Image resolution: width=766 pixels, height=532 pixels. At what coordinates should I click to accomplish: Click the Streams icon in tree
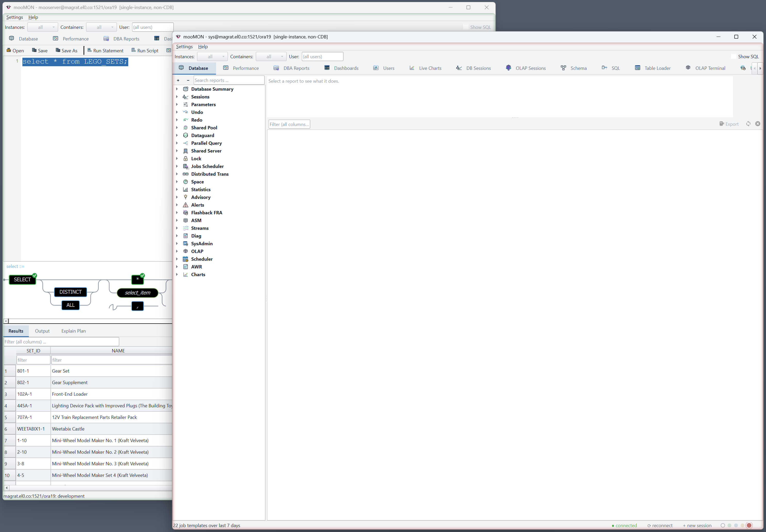click(x=186, y=228)
